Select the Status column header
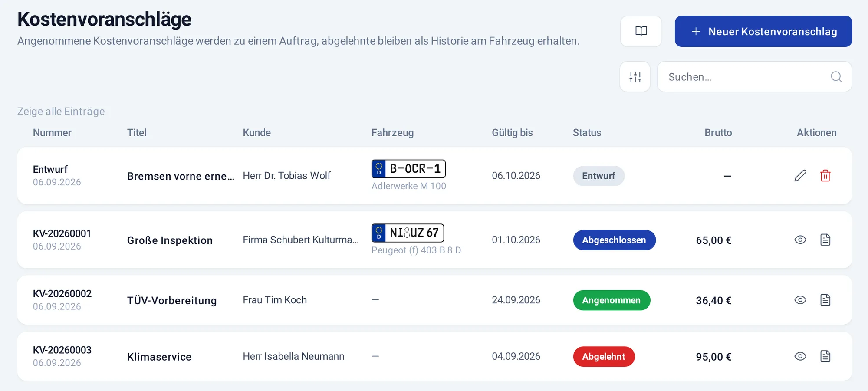868x391 pixels. (587, 133)
